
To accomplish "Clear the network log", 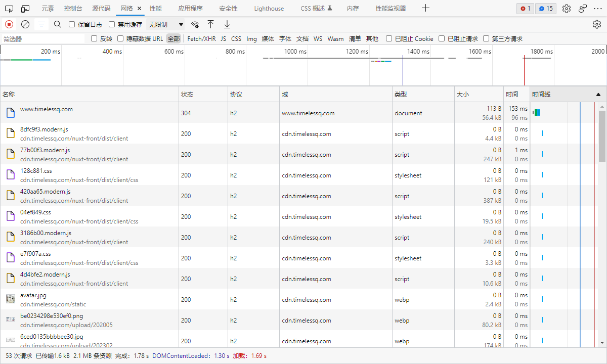I will click(x=25, y=24).
